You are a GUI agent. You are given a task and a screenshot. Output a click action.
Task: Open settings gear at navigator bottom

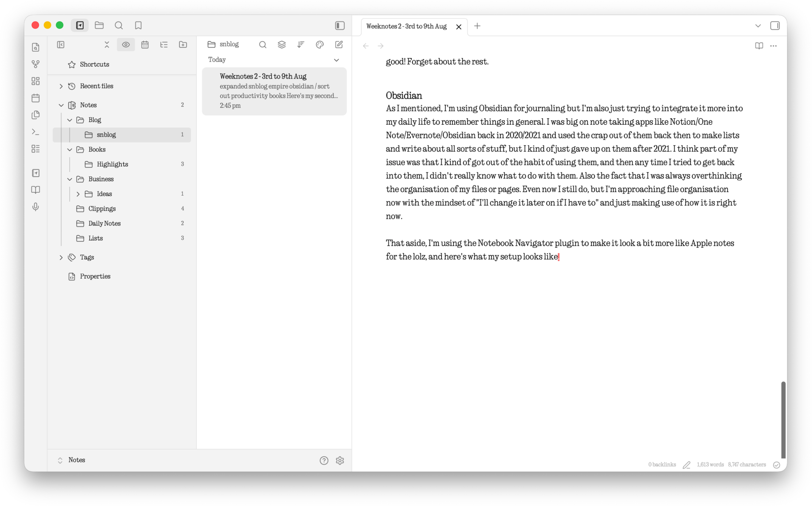(340, 460)
